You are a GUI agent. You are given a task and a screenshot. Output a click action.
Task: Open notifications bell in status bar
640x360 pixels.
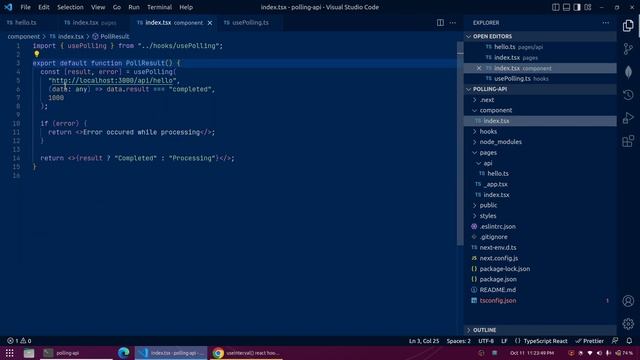click(x=629, y=341)
